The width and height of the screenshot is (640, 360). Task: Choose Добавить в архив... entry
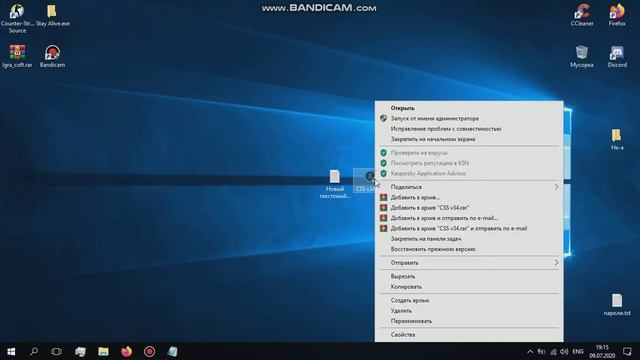[469, 197]
